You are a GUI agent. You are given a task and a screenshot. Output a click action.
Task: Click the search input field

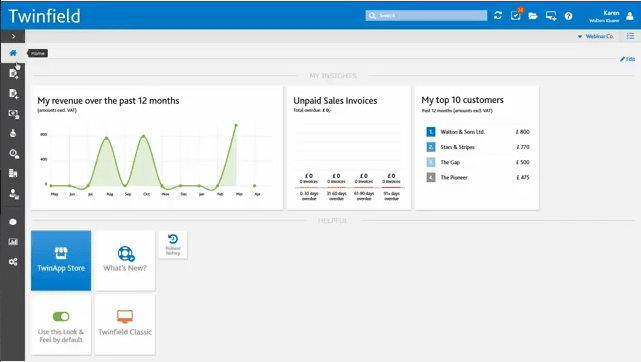tap(426, 16)
